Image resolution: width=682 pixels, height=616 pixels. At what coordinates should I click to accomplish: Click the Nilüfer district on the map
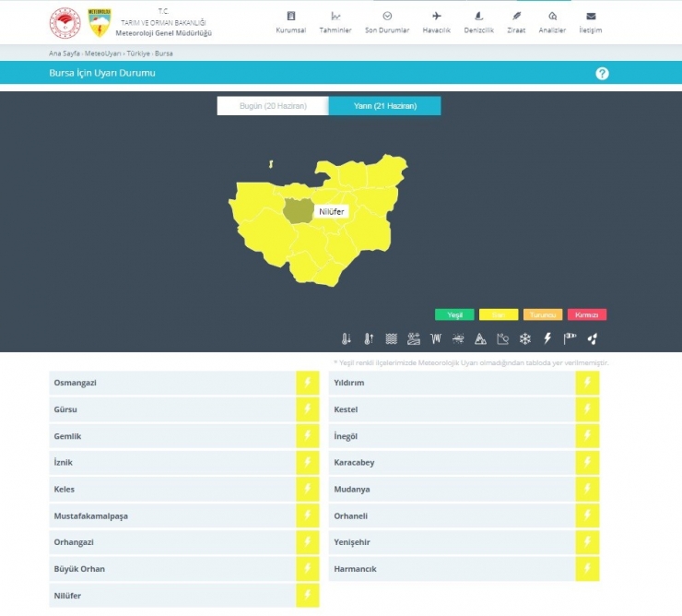(297, 211)
